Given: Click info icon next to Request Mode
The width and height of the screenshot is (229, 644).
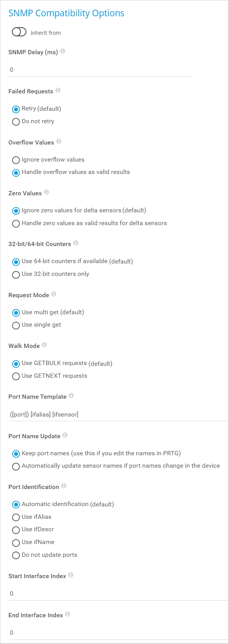Looking at the screenshot, I should coord(54,294).
